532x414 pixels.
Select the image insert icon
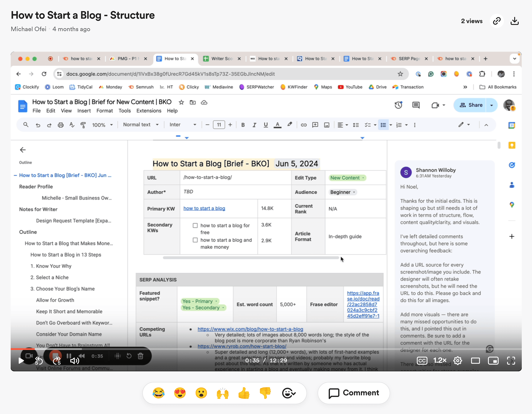point(327,125)
